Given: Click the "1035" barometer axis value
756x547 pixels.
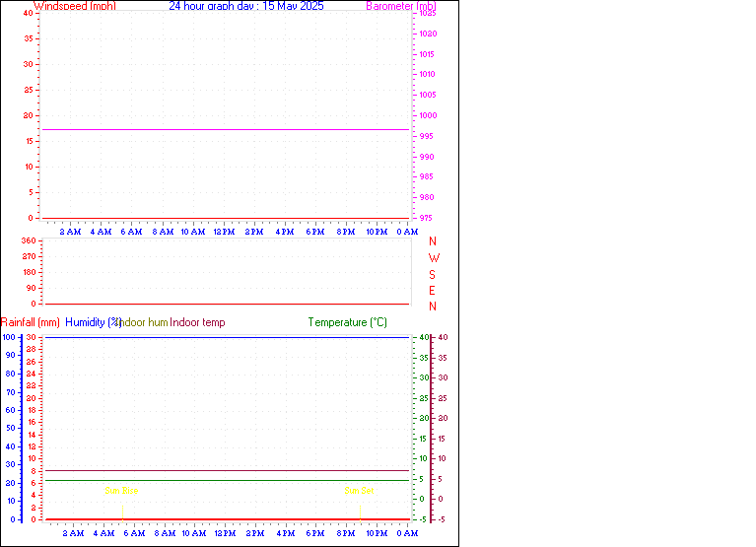Looking at the screenshot, I should [x=428, y=13].
